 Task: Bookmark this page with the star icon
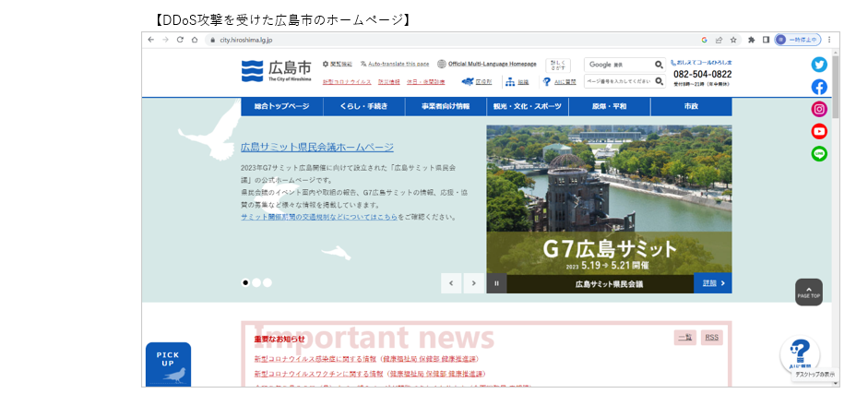pos(733,40)
